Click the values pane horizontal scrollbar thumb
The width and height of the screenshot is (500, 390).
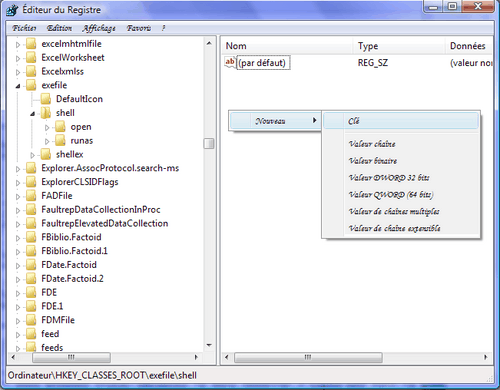pyautogui.click(x=308, y=357)
